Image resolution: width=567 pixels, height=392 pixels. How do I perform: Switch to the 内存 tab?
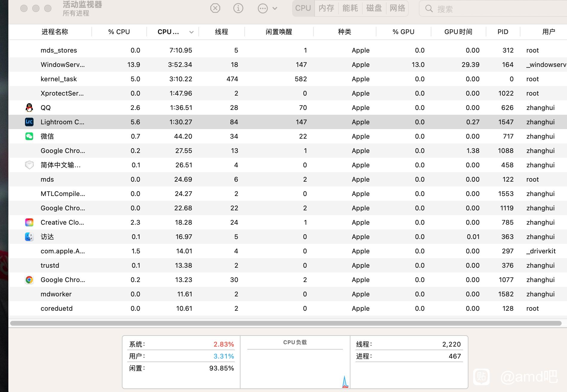tap(327, 8)
